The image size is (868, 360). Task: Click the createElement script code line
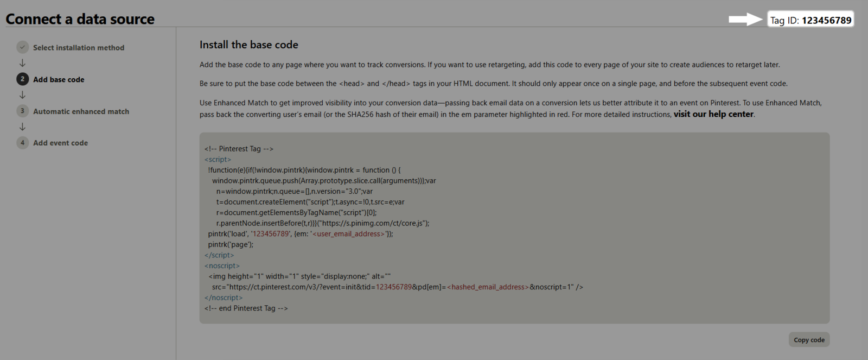tap(310, 202)
